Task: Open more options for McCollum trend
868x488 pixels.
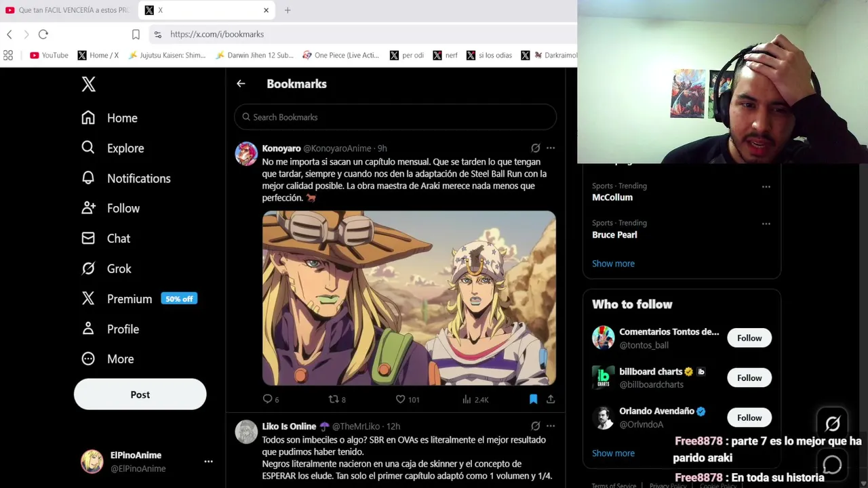Action: [766, 186]
